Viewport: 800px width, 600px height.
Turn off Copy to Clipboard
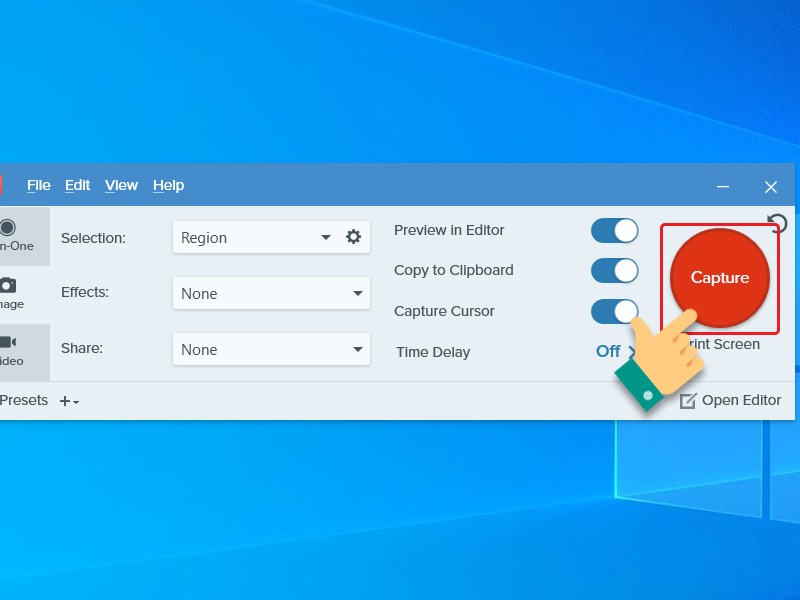tap(614, 270)
